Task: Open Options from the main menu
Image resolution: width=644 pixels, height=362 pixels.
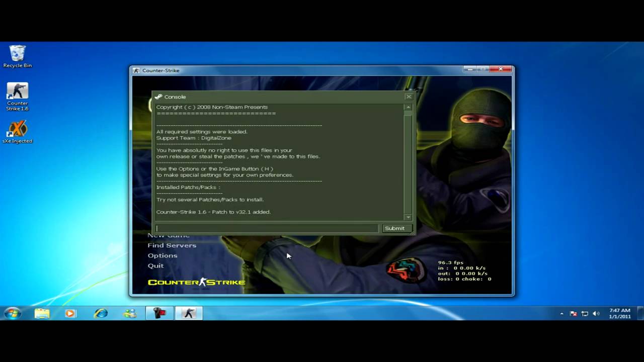Action: click(x=162, y=255)
